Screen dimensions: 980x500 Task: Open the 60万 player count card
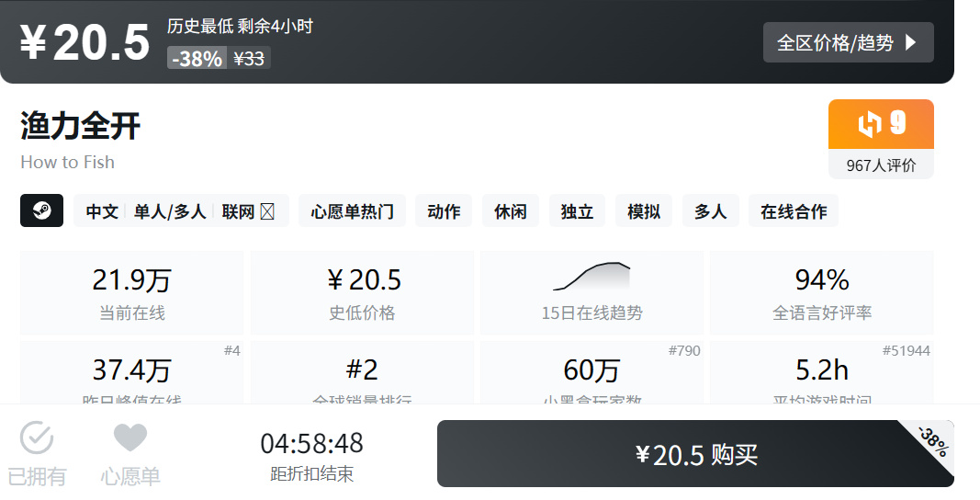[591, 373]
